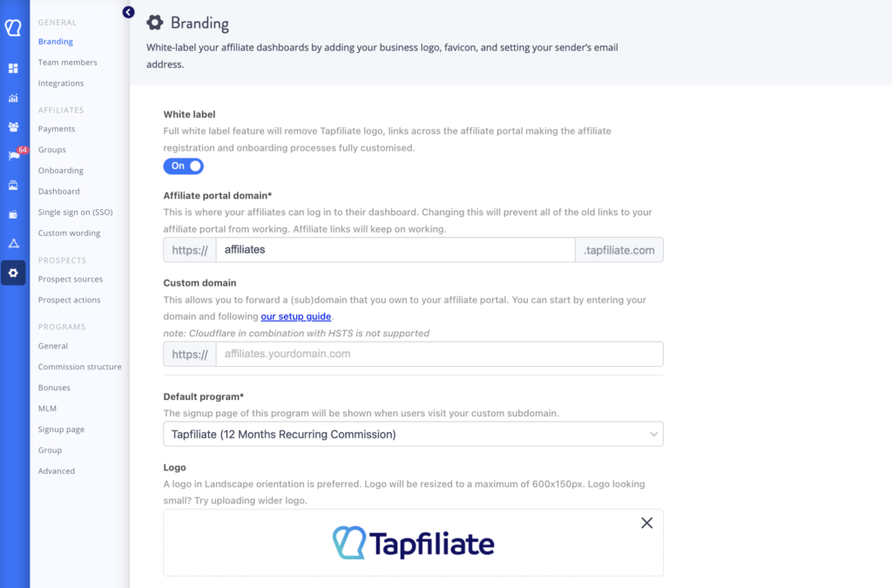Click the Affiliate portal domain subdomain field
892x588 pixels.
tap(395, 250)
